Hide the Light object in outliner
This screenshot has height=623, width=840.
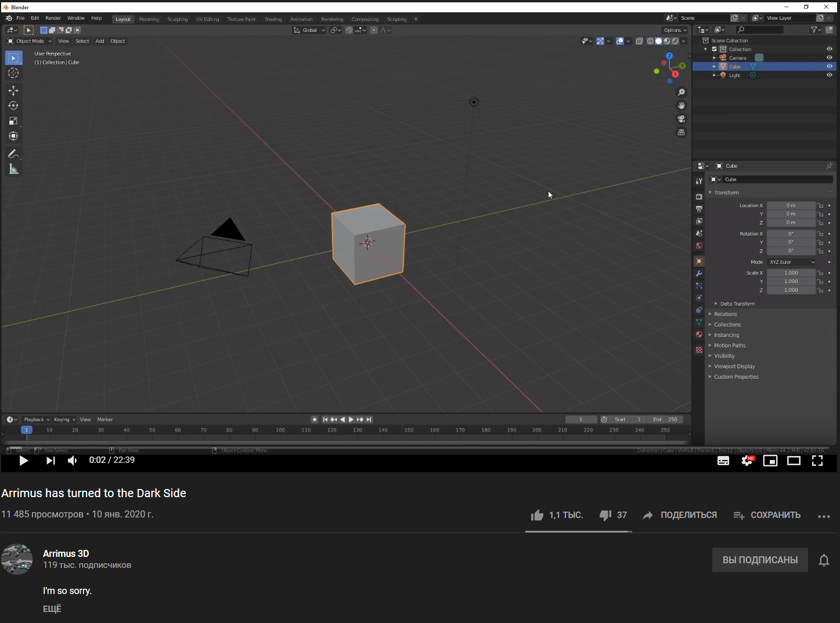(x=830, y=75)
